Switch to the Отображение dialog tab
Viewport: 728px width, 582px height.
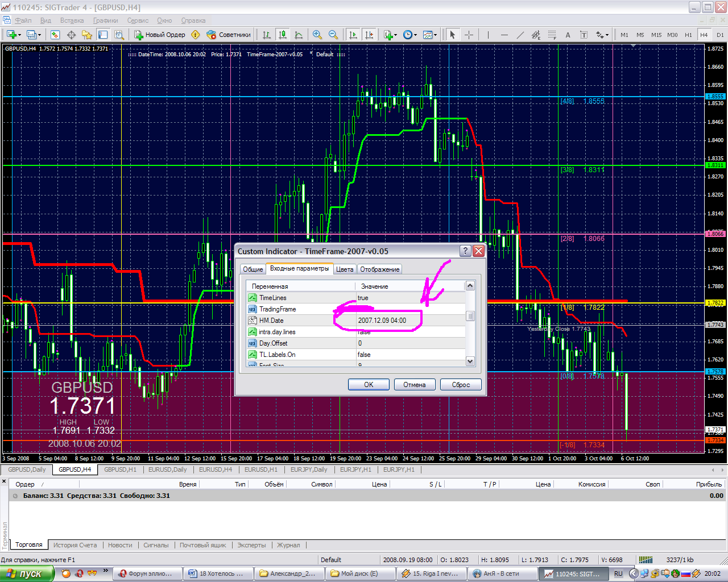click(380, 269)
